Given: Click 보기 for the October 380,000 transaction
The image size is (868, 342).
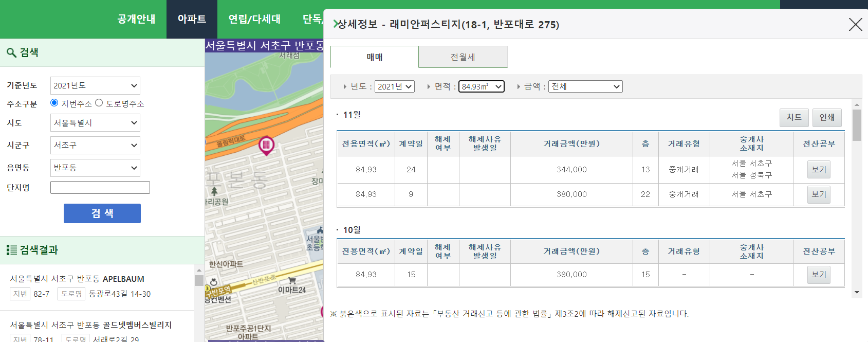Looking at the screenshot, I should tap(819, 275).
